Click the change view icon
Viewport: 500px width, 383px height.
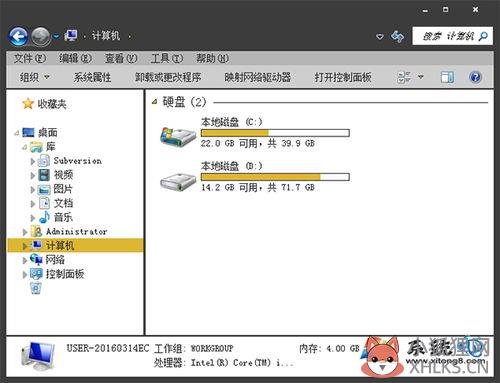(x=404, y=77)
